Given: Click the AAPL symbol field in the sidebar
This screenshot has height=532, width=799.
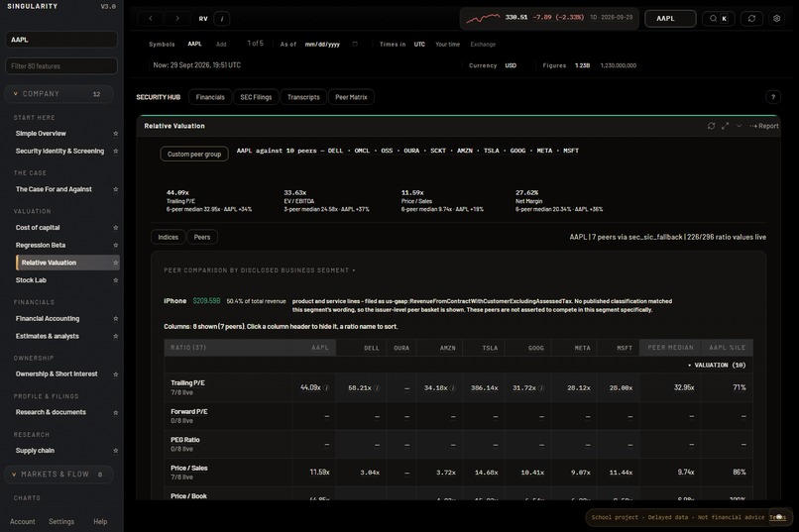Looking at the screenshot, I should pyautogui.click(x=61, y=40).
